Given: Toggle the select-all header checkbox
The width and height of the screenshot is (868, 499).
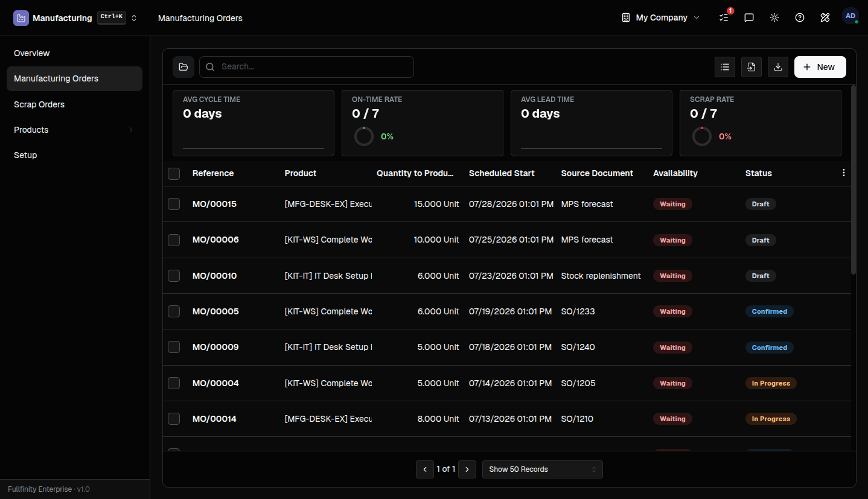Looking at the screenshot, I should (174, 174).
